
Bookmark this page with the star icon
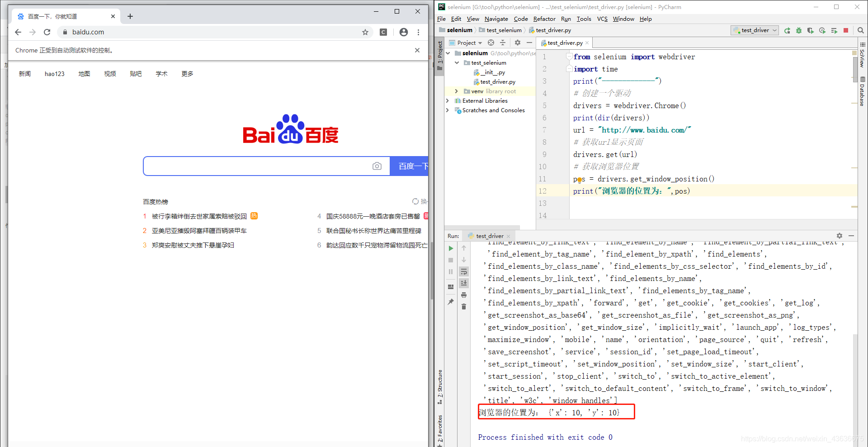point(365,32)
